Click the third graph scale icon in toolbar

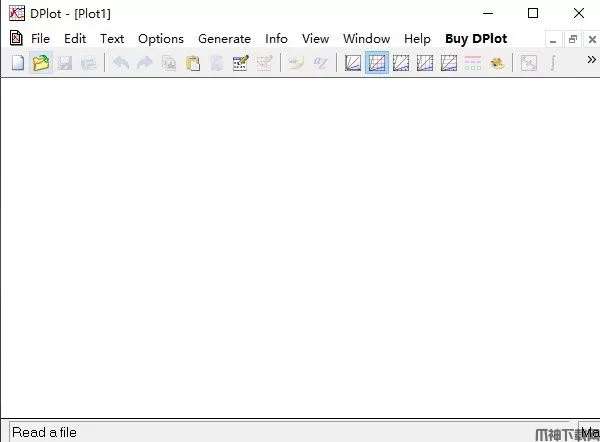401,63
